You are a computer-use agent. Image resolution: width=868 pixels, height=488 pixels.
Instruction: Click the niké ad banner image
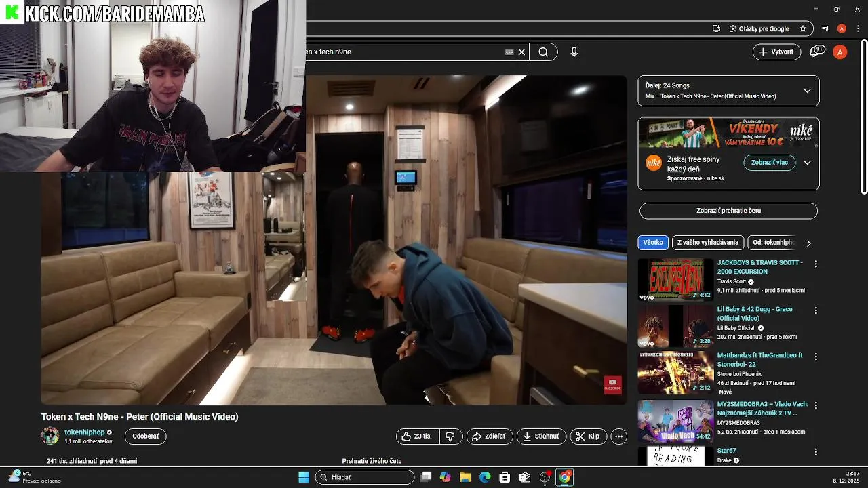point(728,133)
